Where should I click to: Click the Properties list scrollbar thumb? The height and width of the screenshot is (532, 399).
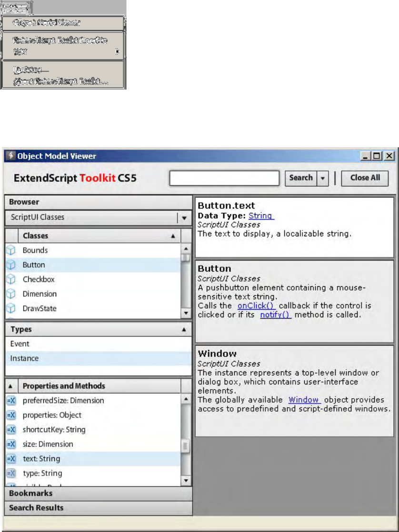point(186,446)
